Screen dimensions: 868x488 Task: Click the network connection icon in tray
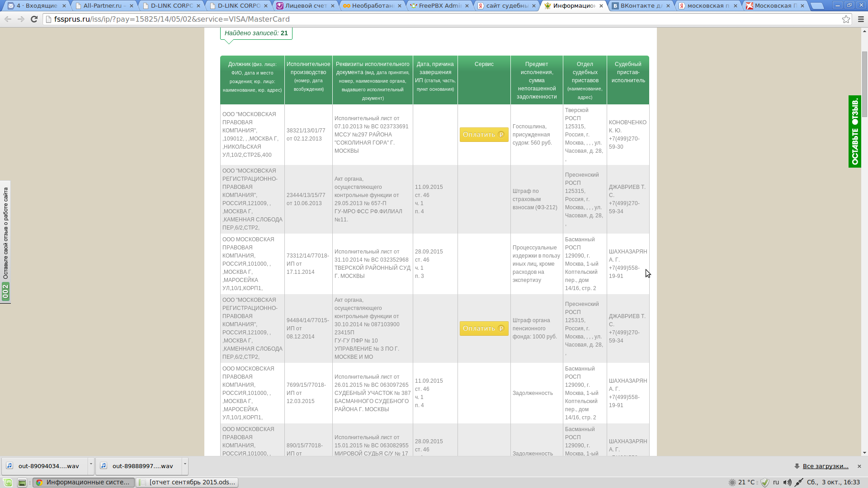799,482
